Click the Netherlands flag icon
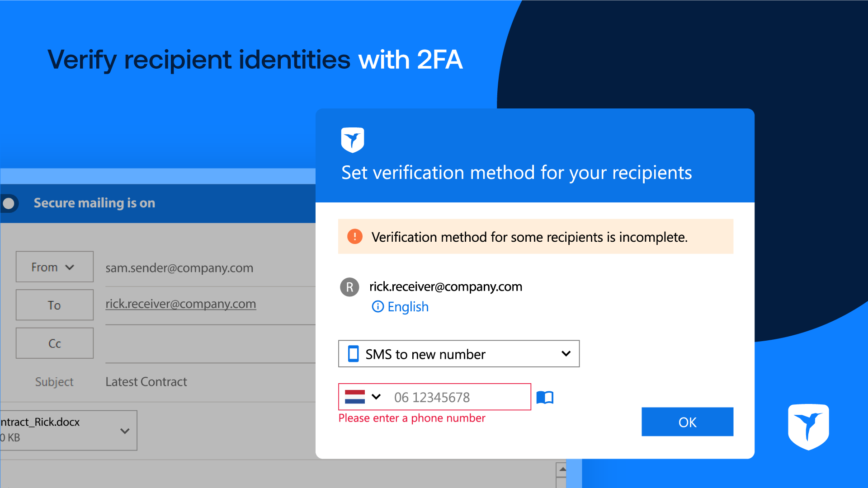Image resolution: width=868 pixels, height=488 pixels. (x=355, y=397)
